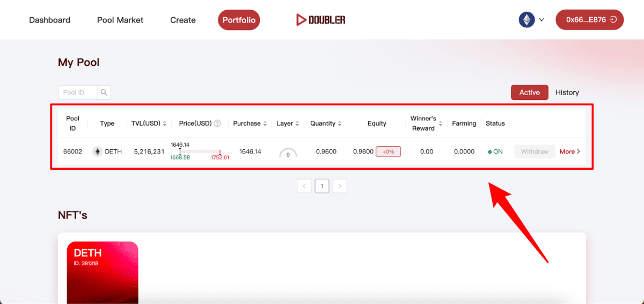Switch to the History tab
Image resolution: width=644 pixels, height=304 pixels.
click(x=567, y=92)
